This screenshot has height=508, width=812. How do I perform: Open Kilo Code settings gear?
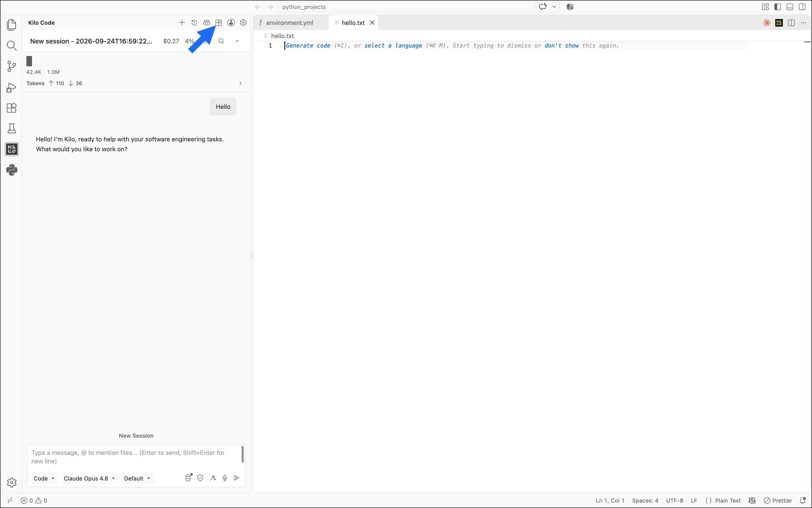pos(243,23)
